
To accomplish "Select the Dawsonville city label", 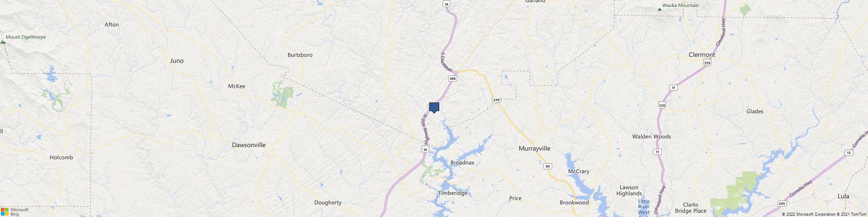I will (x=249, y=145).
